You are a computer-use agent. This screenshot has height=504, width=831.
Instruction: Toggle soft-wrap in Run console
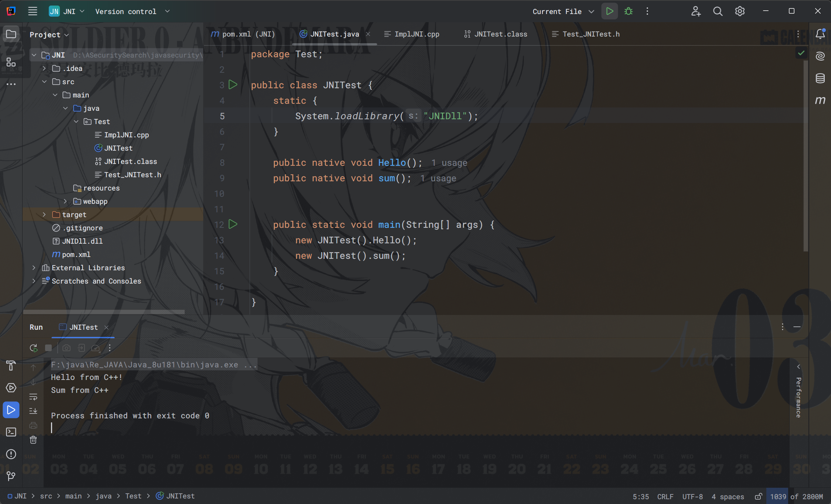point(33,397)
